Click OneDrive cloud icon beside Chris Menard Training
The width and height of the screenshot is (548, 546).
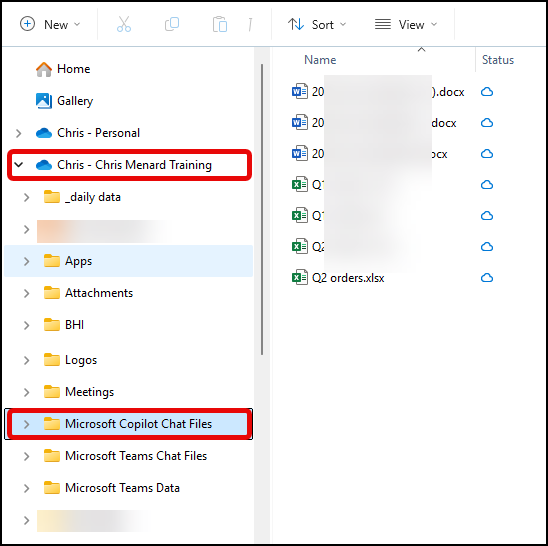[44, 165]
